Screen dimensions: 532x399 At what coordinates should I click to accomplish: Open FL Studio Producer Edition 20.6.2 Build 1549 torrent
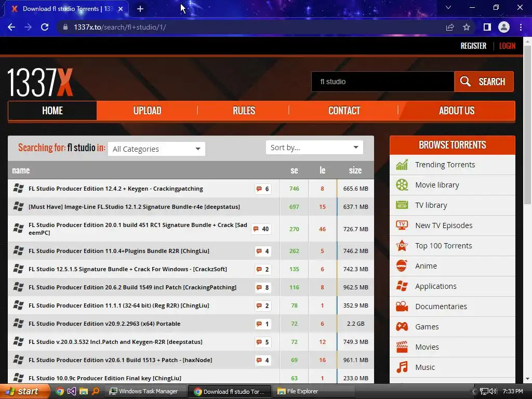[x=132, y=287]
